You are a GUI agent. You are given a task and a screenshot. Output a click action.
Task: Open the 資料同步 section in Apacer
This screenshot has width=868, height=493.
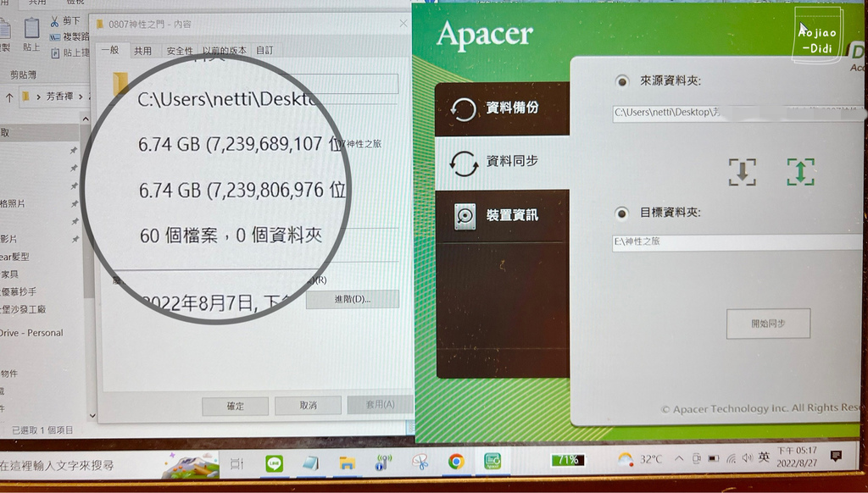(502, 162)
